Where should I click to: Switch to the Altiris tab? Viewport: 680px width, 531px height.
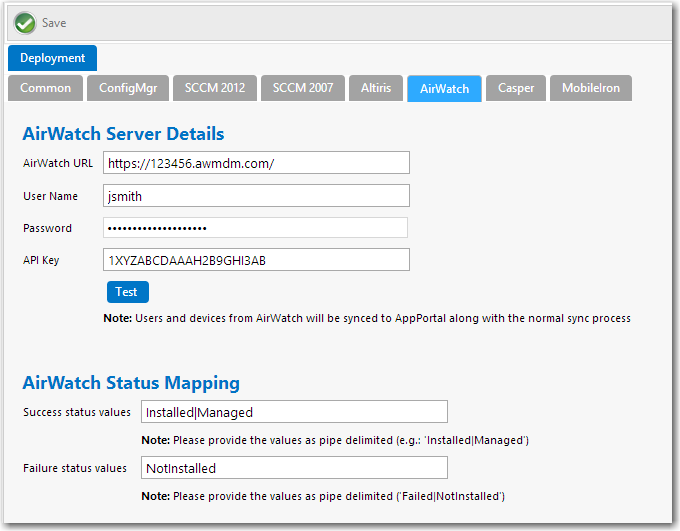coord(376,88)
